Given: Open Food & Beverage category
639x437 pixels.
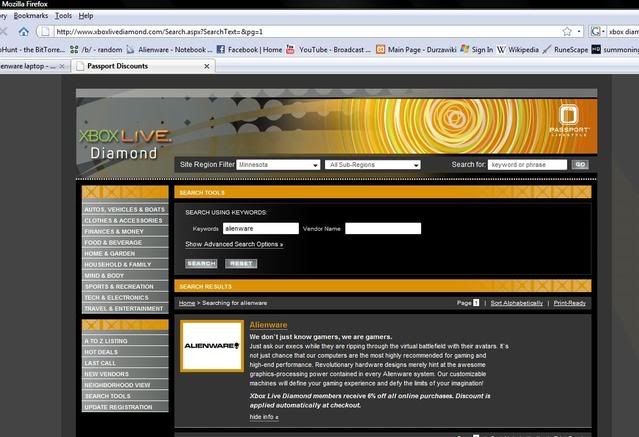Looking at the screenshot, I should point(125,242).
